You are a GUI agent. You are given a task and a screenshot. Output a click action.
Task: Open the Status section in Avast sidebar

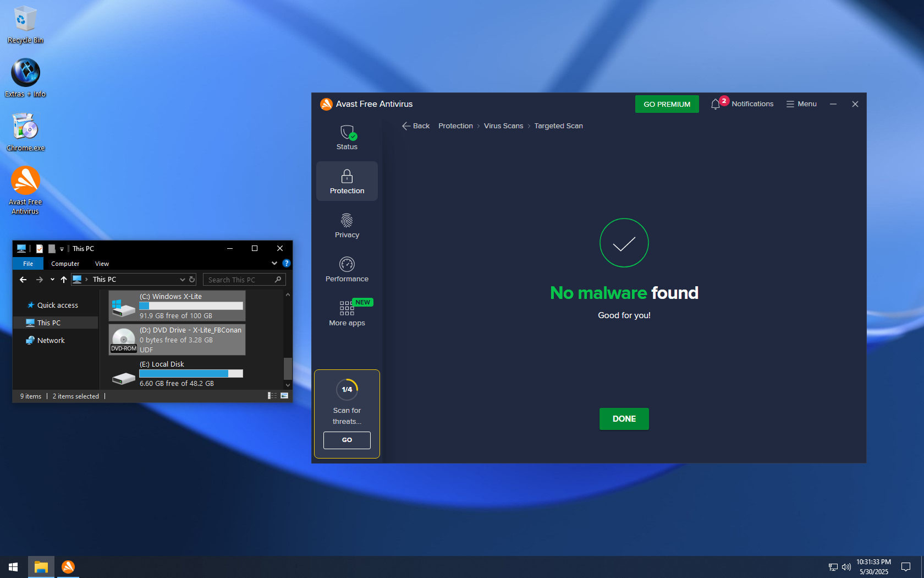[347, 138]
